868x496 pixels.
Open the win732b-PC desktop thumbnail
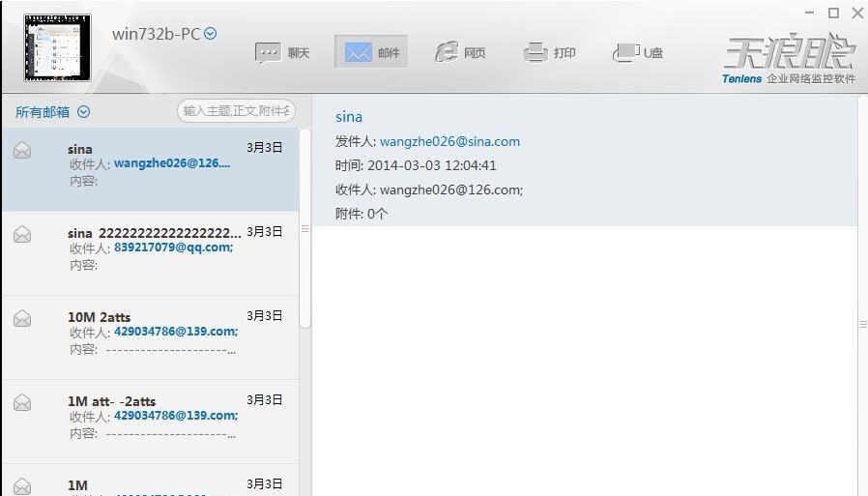point(57,47)
